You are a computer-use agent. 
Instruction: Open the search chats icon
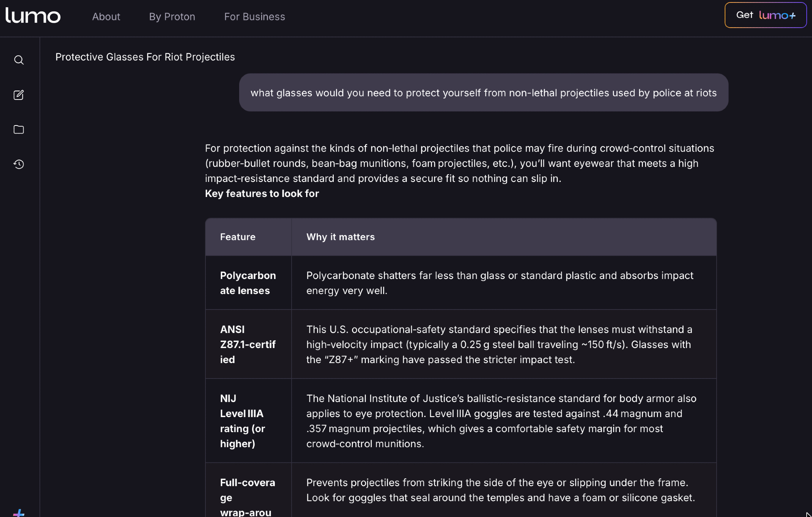[x=19, y=60]
